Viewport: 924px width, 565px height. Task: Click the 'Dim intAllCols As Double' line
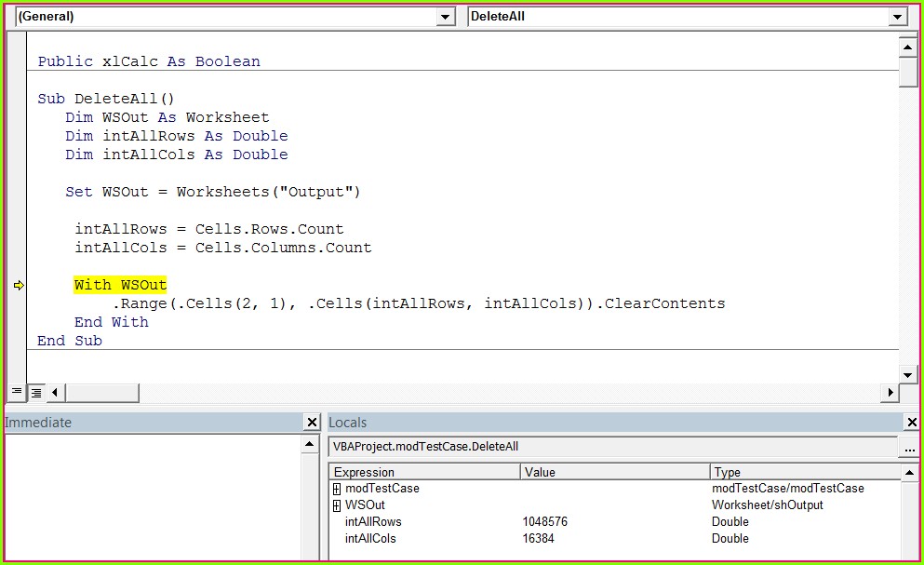click(x=176, y=155)
